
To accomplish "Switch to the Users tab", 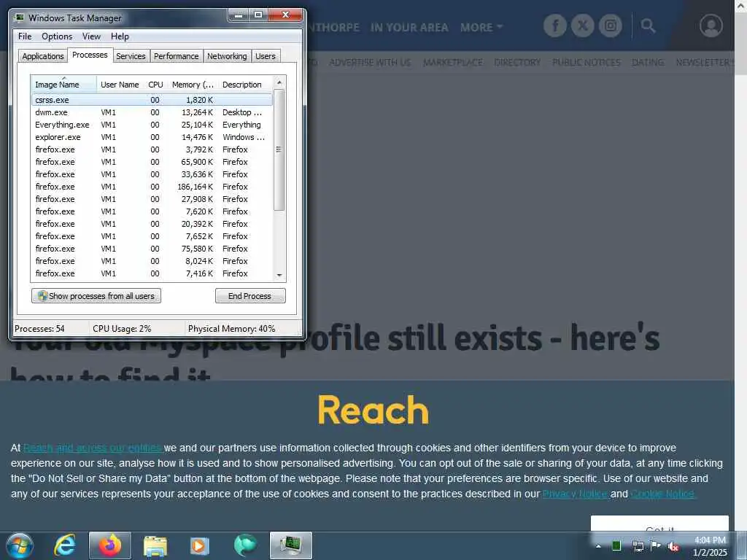I will tap(266, 56).
